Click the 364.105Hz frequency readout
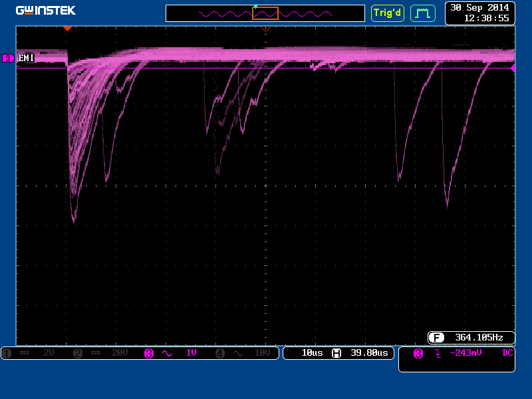The image size is (532, 399). click(x=479, y=338)
